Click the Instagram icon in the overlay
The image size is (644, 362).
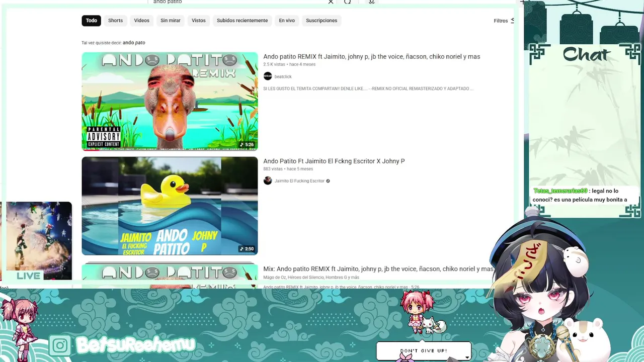click(60, 345)
